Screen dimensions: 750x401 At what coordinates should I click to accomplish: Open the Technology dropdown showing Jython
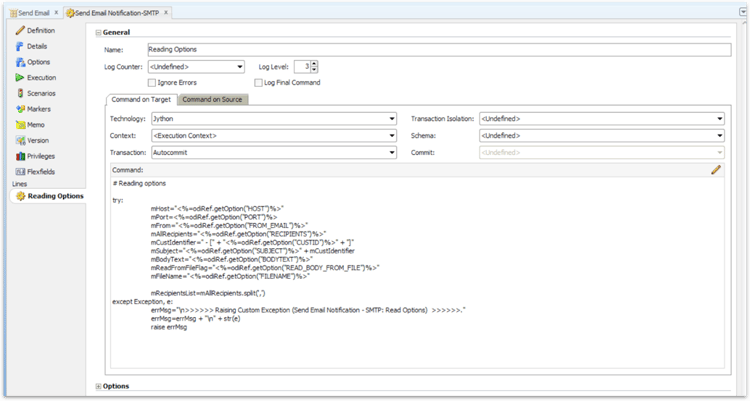pyautogui.click(x=390, y=118)
